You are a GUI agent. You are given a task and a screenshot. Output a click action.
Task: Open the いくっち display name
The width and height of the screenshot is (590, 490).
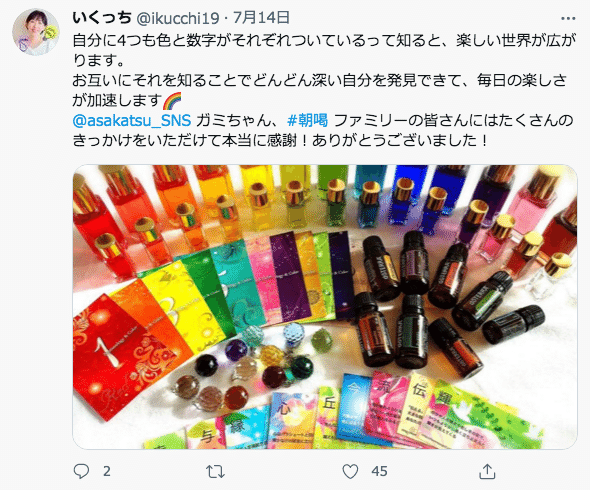[x=102, y=18]
